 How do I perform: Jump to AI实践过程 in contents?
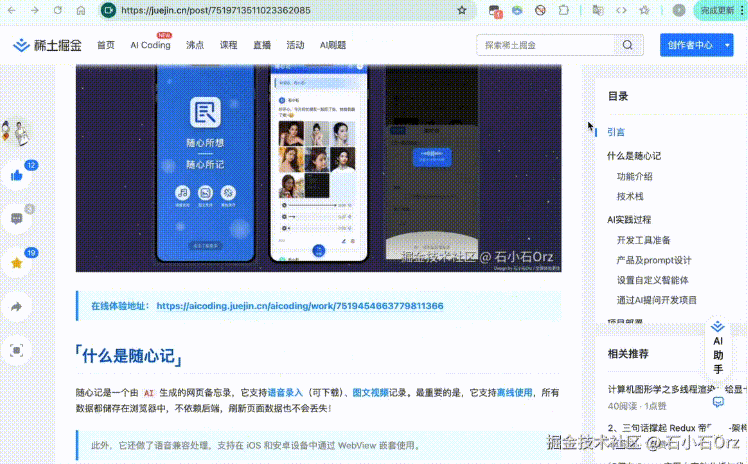point(629,220)
